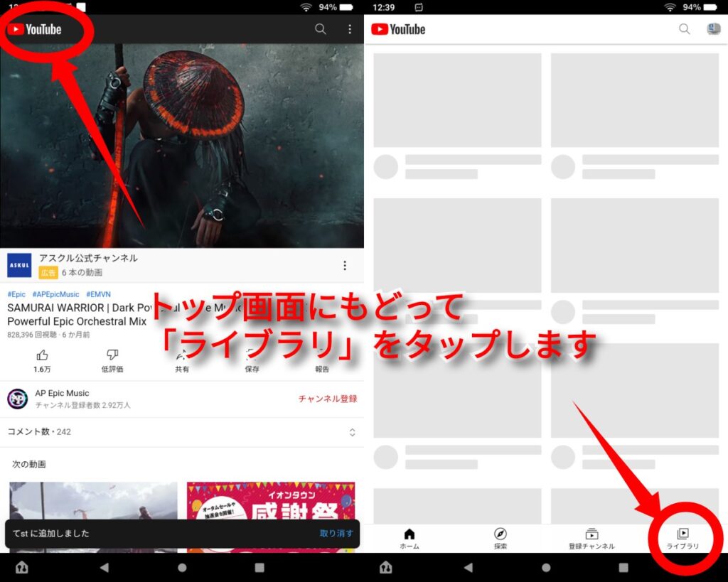Tap the YouTube logo on the video screen
The height and width of the screenshot is (582, 728).
coord(36,29)
